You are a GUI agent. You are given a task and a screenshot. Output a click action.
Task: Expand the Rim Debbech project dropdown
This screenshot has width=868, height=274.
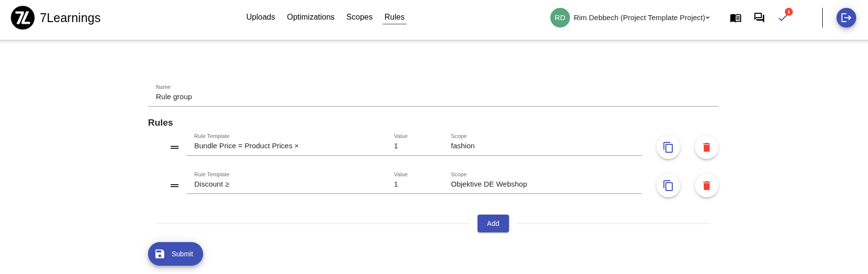(642, 18)
